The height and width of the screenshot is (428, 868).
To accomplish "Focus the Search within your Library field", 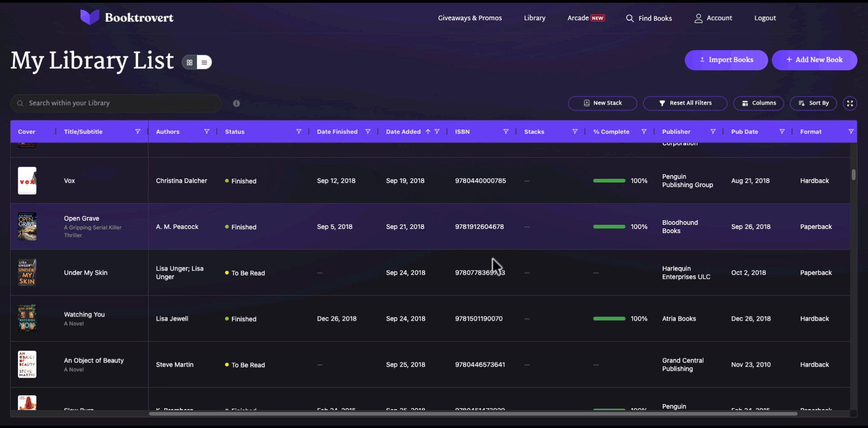I will coord(116,103).
